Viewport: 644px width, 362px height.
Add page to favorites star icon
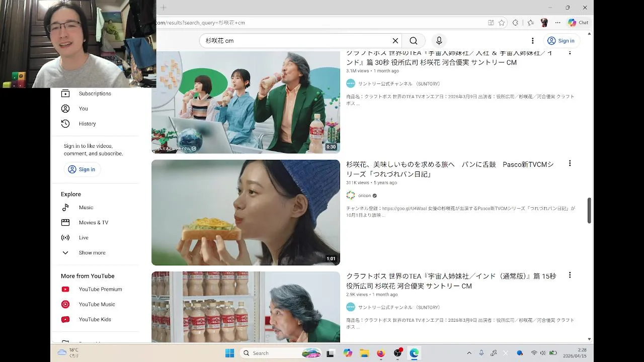(x=502, y=23)
